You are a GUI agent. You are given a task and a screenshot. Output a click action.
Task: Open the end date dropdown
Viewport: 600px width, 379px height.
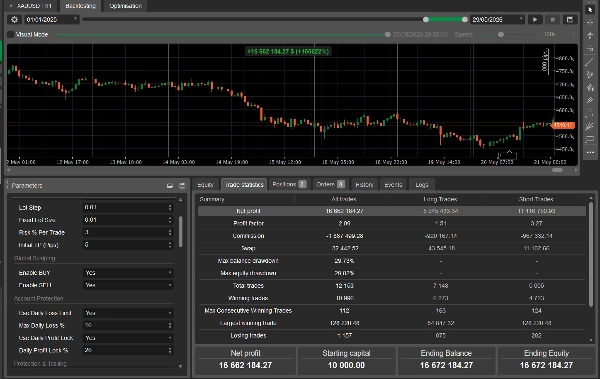tap(497, 20)
